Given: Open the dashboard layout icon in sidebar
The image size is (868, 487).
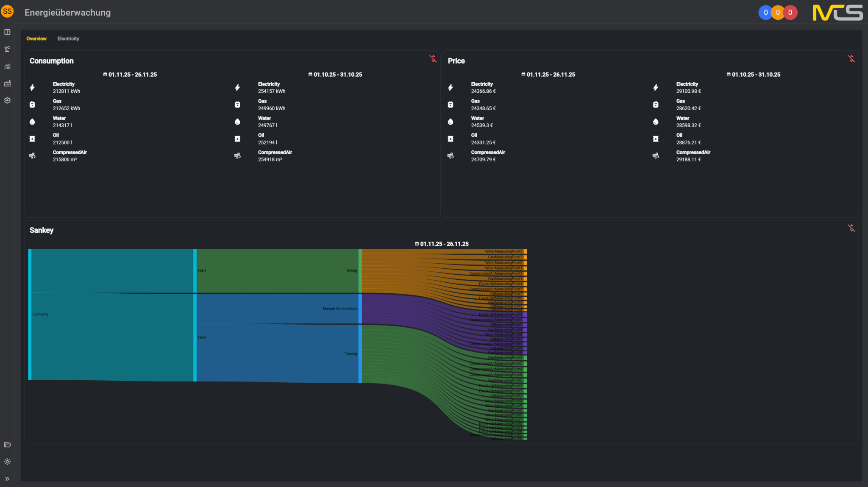Looking at the screenshot, I should pos(7,32).
